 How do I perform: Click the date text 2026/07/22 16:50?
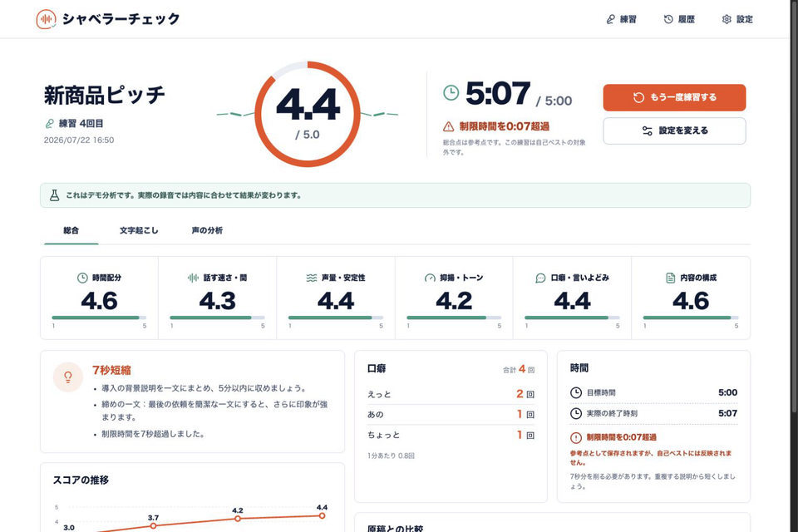(x=79, y=140)
